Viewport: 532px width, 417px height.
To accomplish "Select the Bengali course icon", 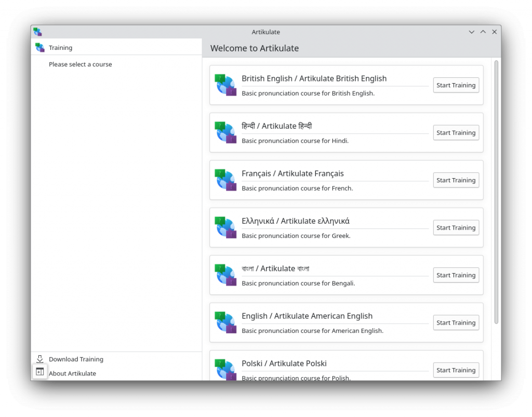I will tap(225, 275).
